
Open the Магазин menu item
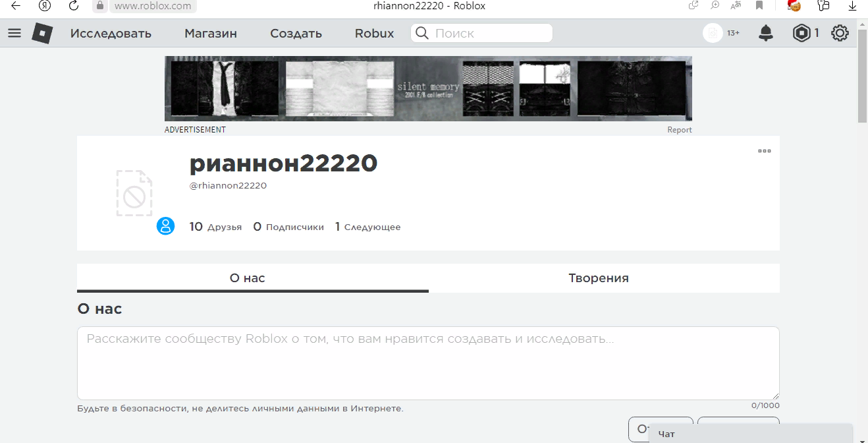click(x=211, y=34)
